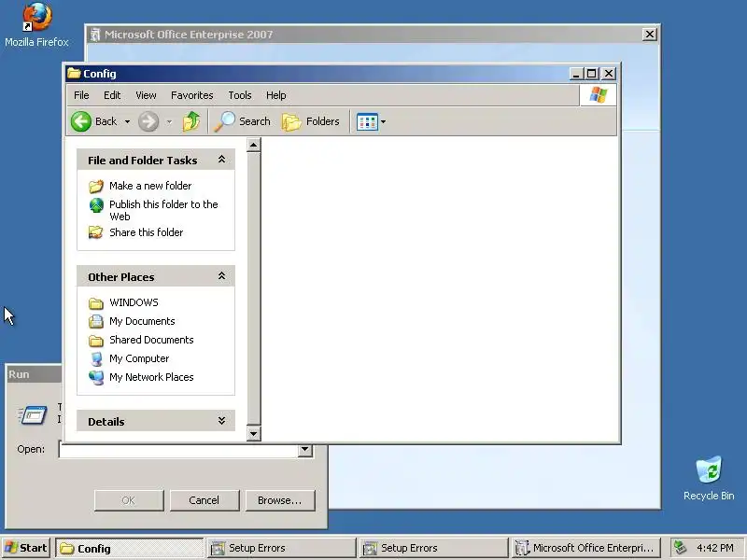Open the File menu
The height and width of the screenshot is (560, 747).
click(x=81, y=95)
